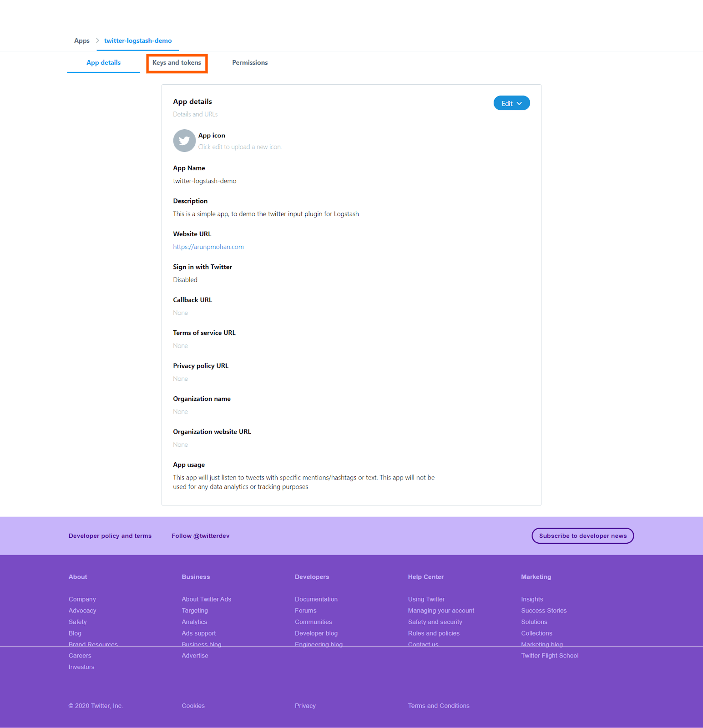Click Follow @twitterdev link
Viewport: 703px width, 728px height.
[x=201, y=536]
